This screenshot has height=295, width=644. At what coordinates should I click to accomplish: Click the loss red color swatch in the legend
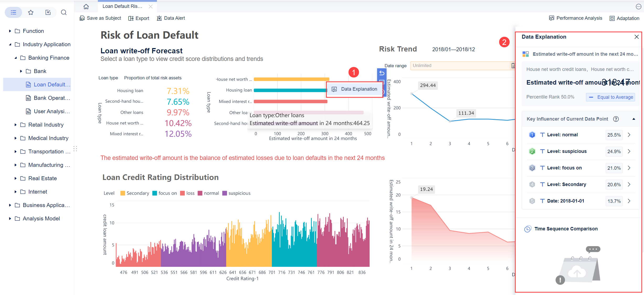point(182,193)
